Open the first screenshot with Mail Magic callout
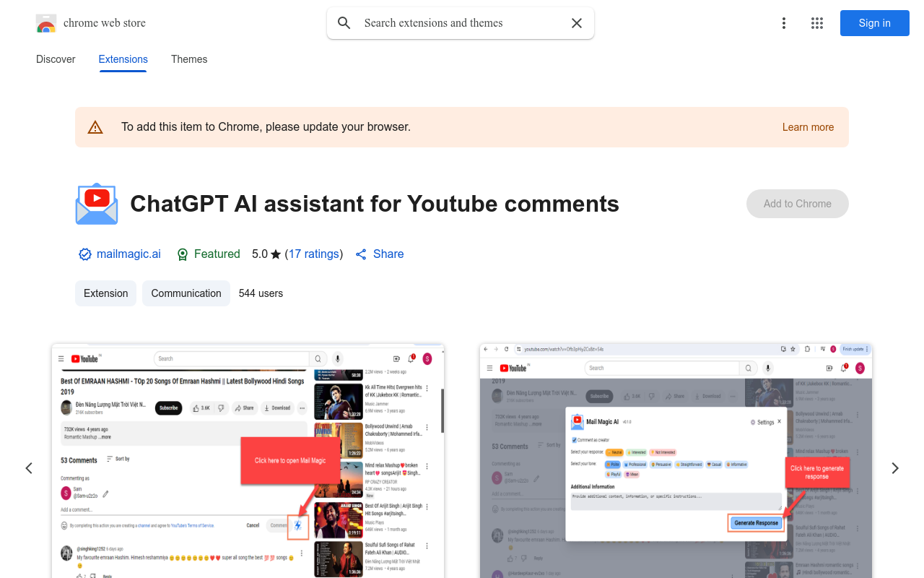This screenshot has height=578, width=924. tap(248, 461)
